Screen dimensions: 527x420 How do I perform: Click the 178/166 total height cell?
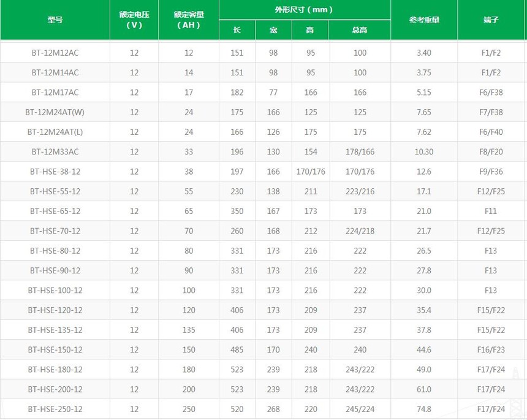[360, 152]
